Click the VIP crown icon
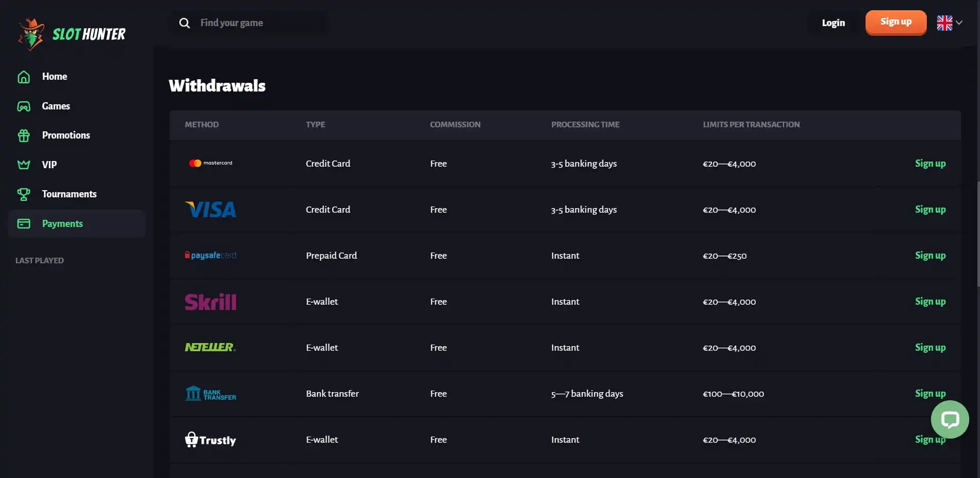The width and height of the screenshot is (980, 478). pyautogui.click(x=24, y=165)
